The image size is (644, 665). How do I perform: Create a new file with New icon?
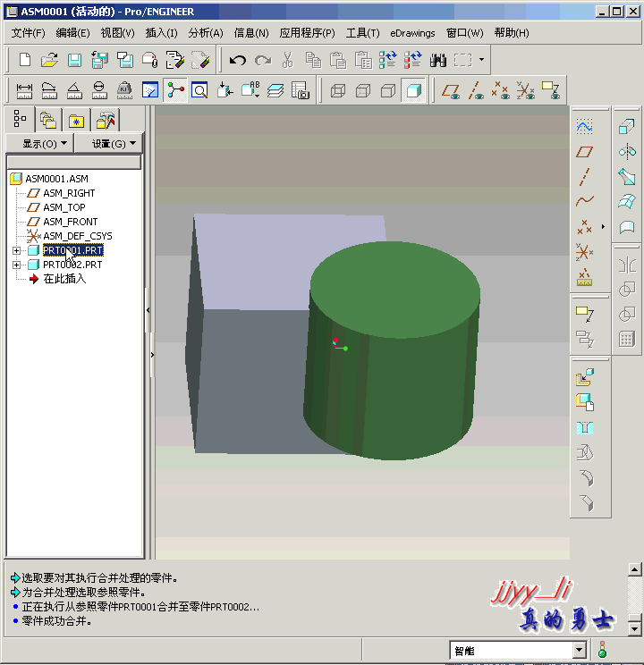coord(25,60)
